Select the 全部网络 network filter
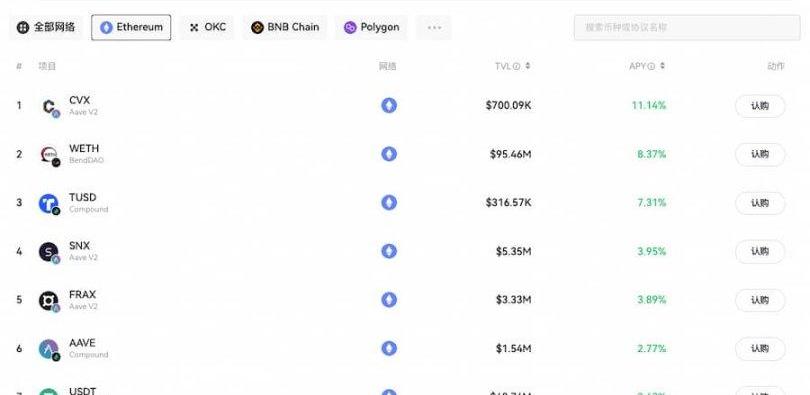This screenshot has width=810, height=395. point(46,27)
